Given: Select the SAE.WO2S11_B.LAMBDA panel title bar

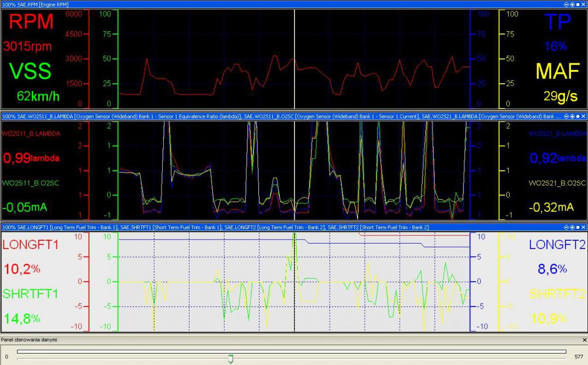Looking at the screenshot, I should (294, 117).
